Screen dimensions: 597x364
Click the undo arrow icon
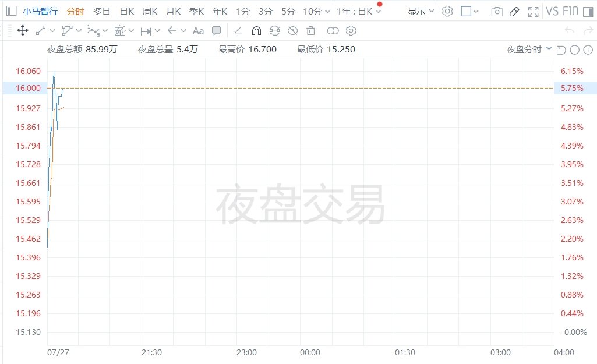(570, 31)
